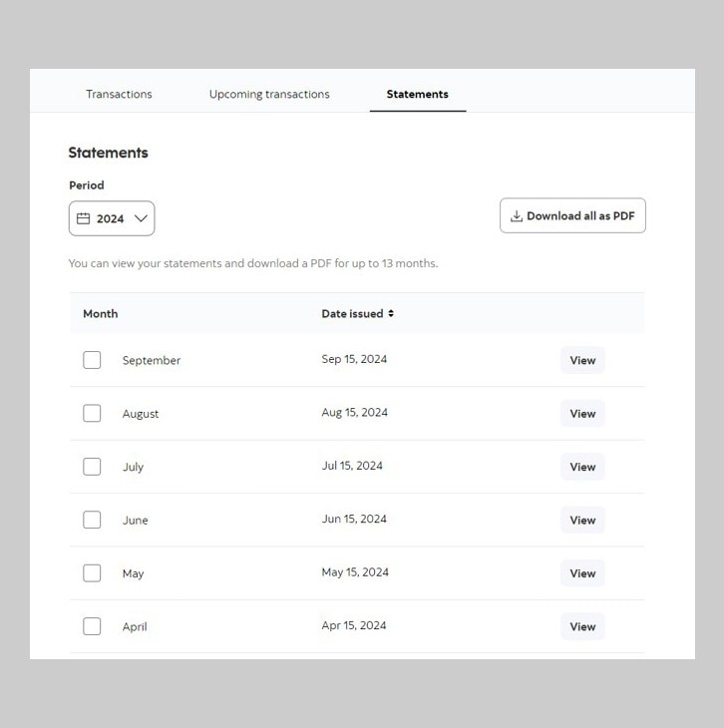Mark the May statement checkbox
This screenshot has width=724, height=728.
(x=92, y=573)
